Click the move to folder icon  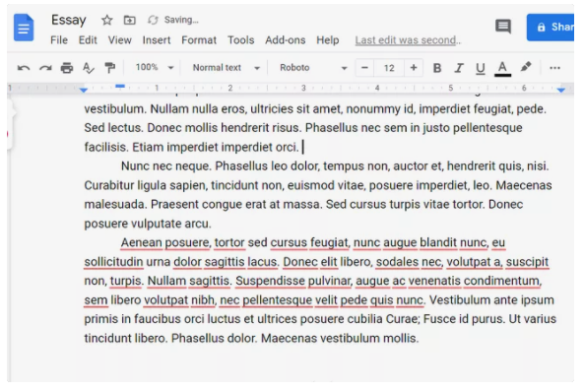pyautogui.click(x=130, y=20)
